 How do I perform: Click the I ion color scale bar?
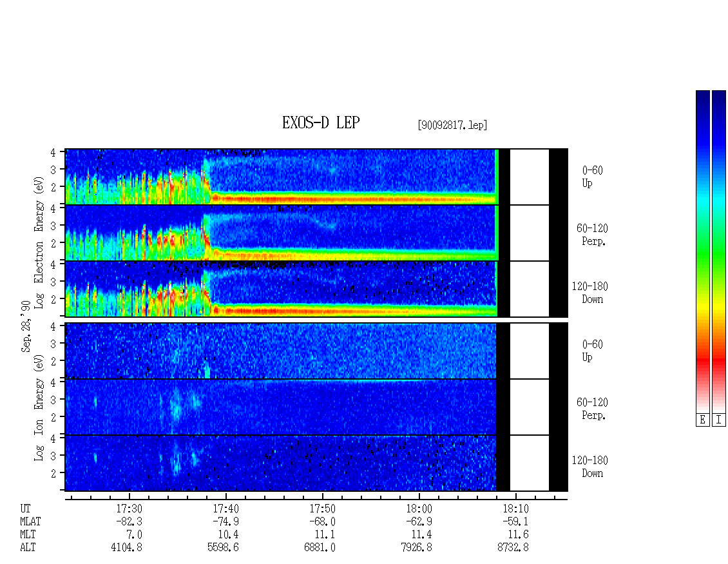pos(719,251)
